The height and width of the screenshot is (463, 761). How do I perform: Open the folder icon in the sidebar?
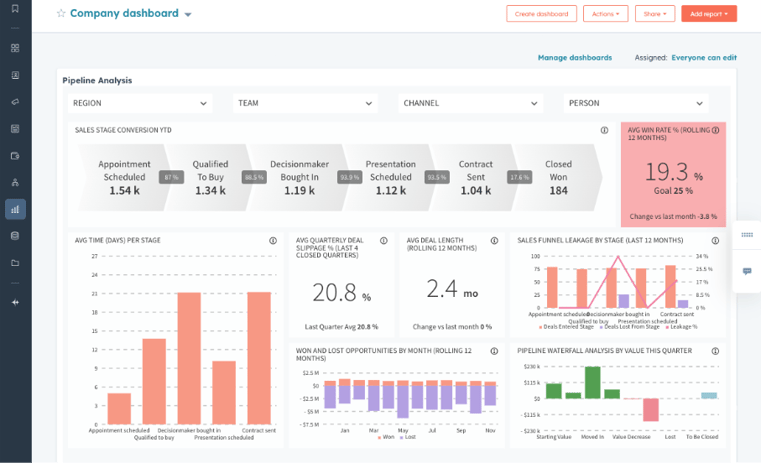click(15, 263)
